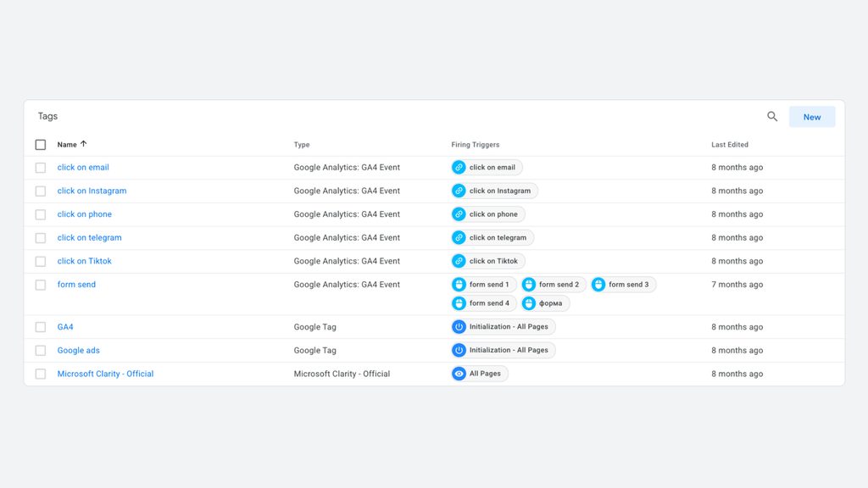The height and width of the screenshot is (488, 868).
Task: Click 'Google Tag' type in the Google ads row
Action: [x=314, y=350]
